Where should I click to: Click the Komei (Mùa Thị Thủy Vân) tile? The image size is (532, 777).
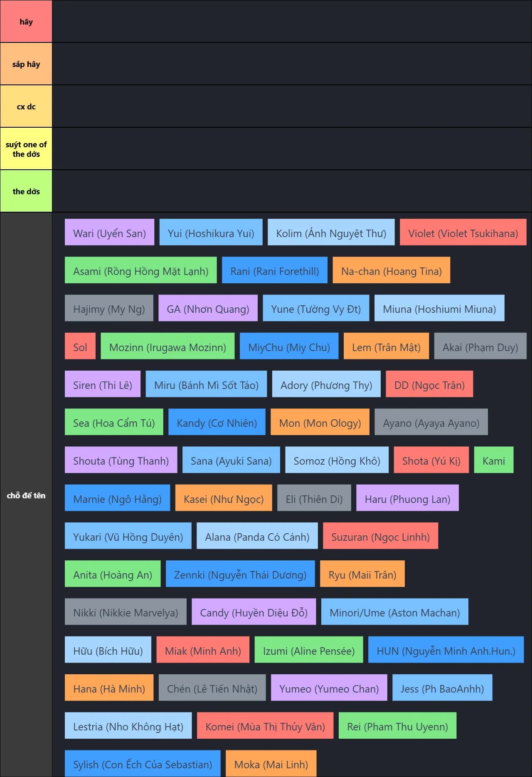265,726
